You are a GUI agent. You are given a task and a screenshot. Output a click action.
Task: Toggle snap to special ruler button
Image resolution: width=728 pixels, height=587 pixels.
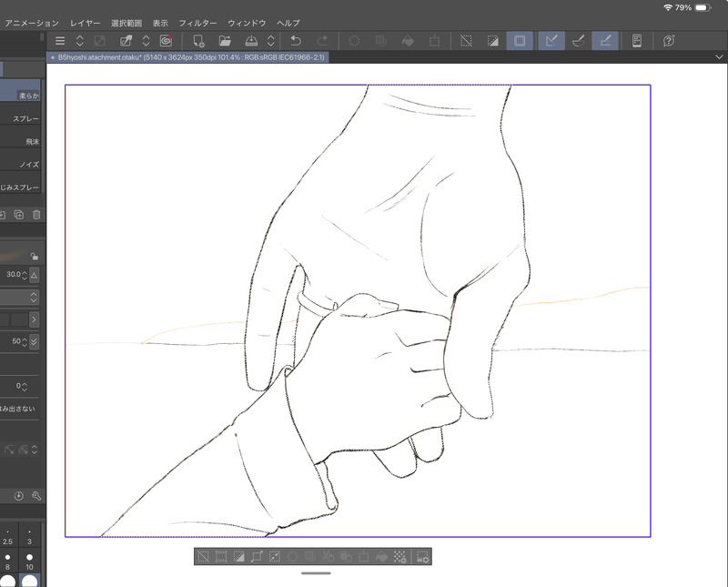(579, 41)
